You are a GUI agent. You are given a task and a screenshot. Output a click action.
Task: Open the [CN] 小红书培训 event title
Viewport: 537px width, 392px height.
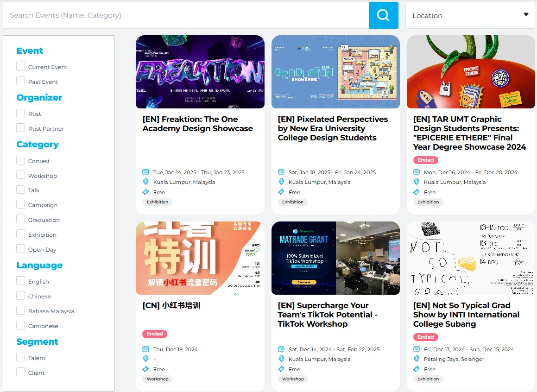[x=171, y=305]
